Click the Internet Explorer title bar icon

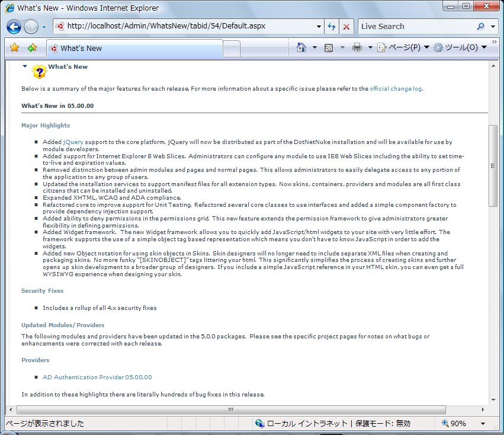(9, 8)
